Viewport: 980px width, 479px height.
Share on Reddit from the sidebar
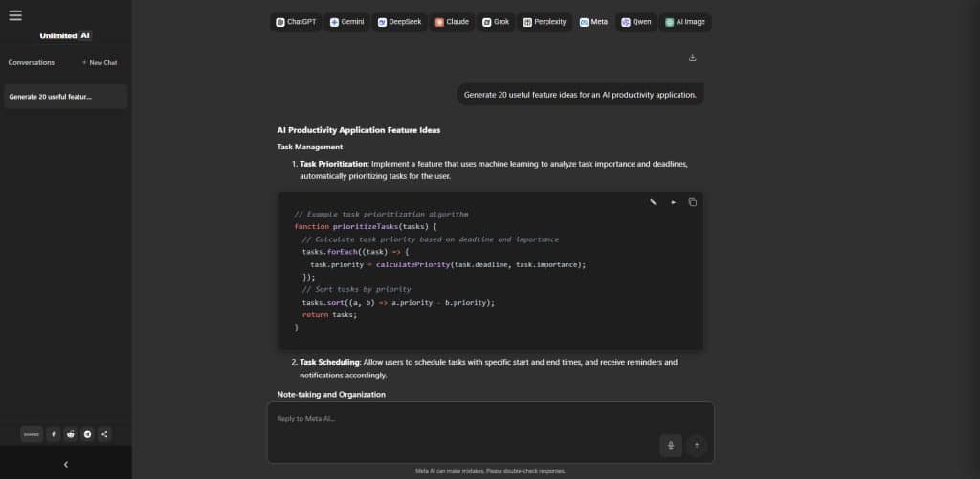click(71, 434)
